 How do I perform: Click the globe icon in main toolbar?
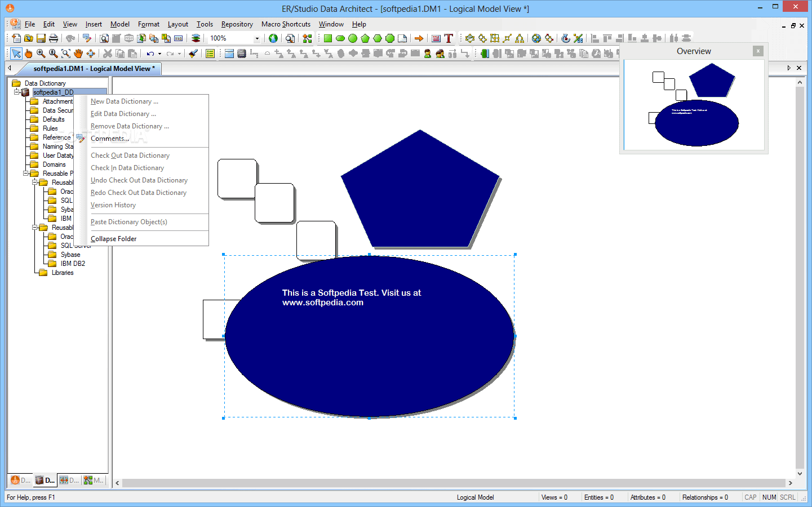click(273, 38)
